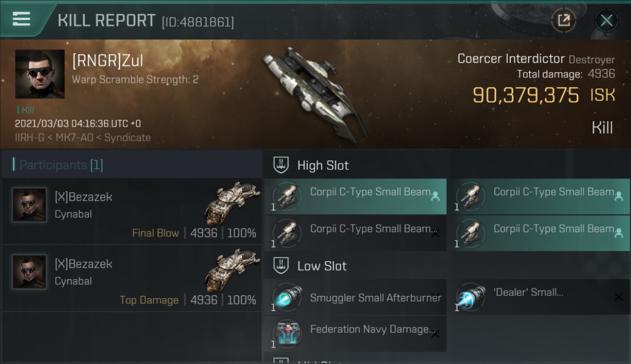Open the hamburger menu icon
Viewport: 631px width, 364px height.
pos(21,19)
